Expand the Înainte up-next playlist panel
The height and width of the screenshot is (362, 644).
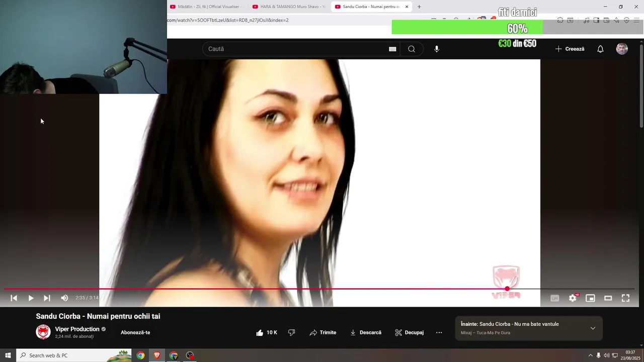point(593,328)
